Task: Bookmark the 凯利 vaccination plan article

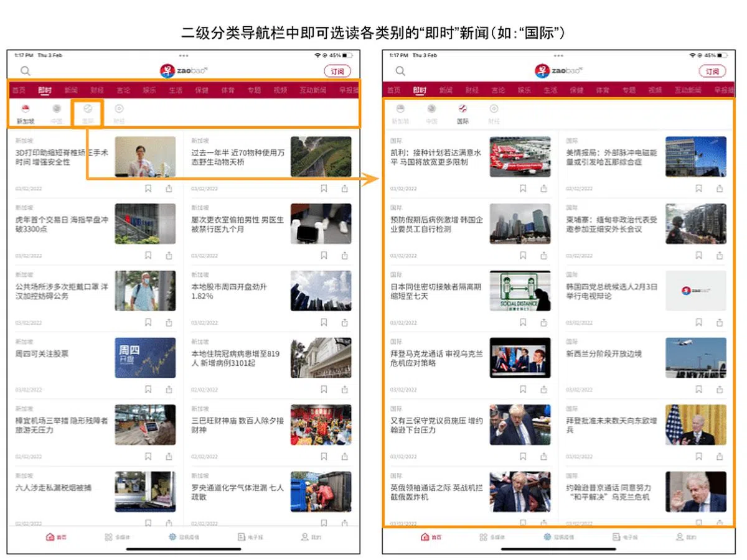Action: (523, 188)
